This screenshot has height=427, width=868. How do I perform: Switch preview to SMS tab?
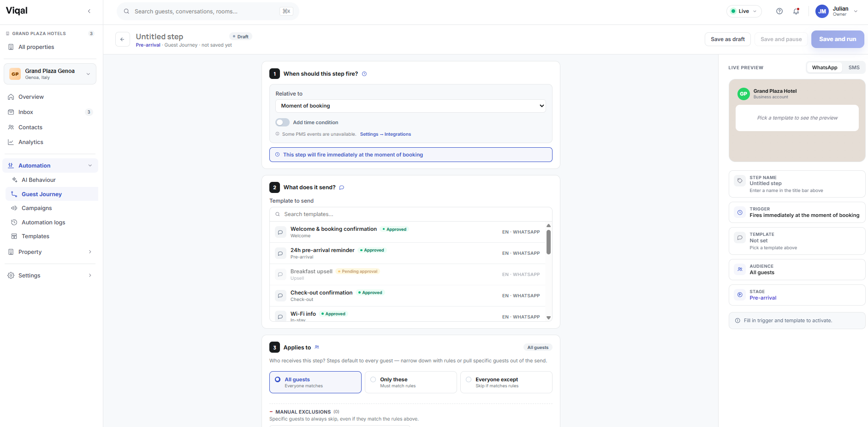point(854,67)
